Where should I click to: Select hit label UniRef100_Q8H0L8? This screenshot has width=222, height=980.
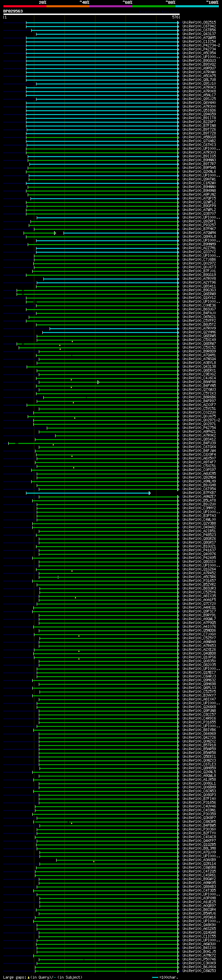pos(199,237)
